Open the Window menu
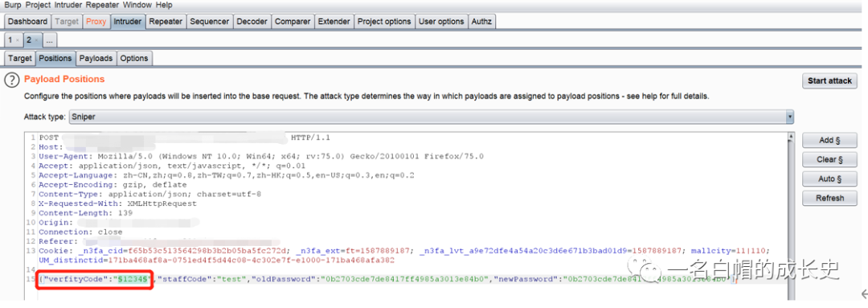This screenshot has width=868, height=308. point(137,5)
